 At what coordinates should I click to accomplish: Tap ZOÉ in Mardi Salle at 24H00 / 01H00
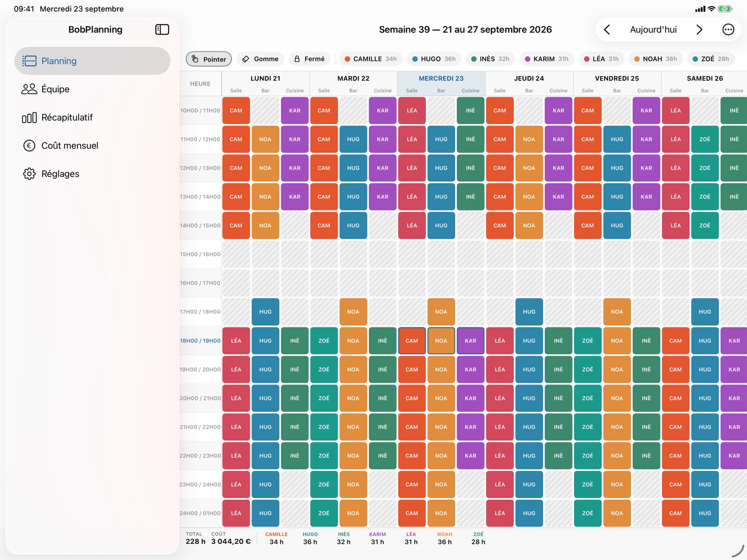click(324, 513)
